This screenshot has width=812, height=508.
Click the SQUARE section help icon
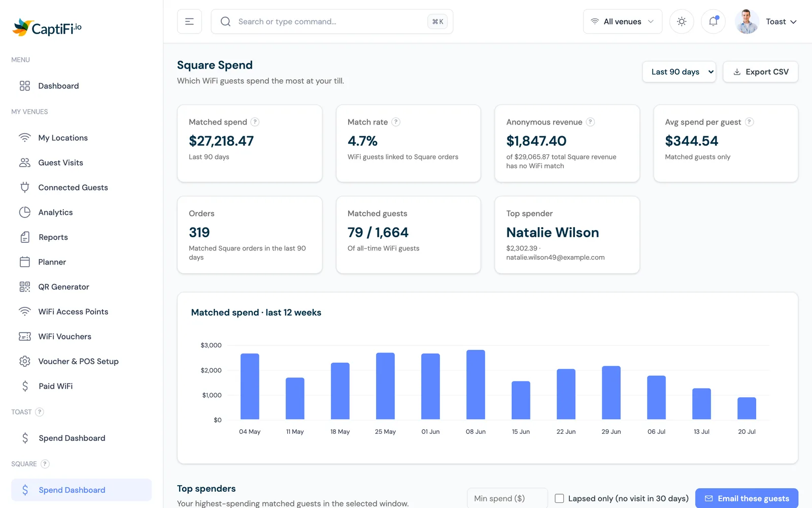(45, 464)
